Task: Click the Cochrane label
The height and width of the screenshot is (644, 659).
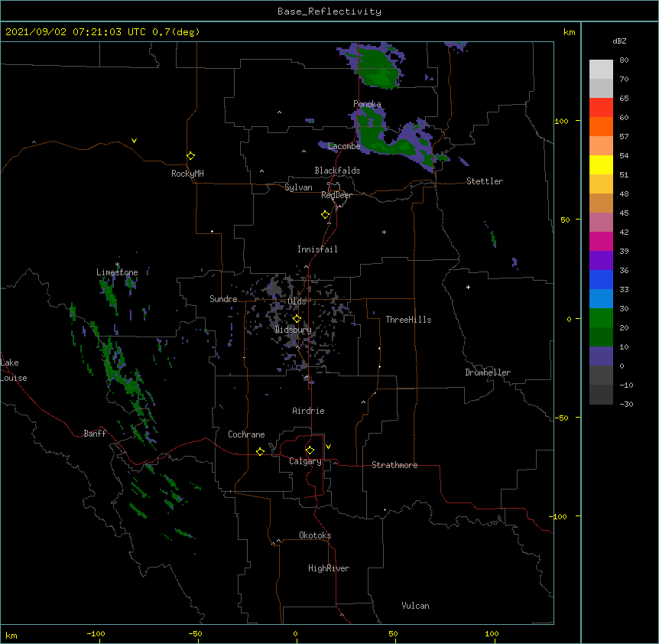Action: (246, 434)
